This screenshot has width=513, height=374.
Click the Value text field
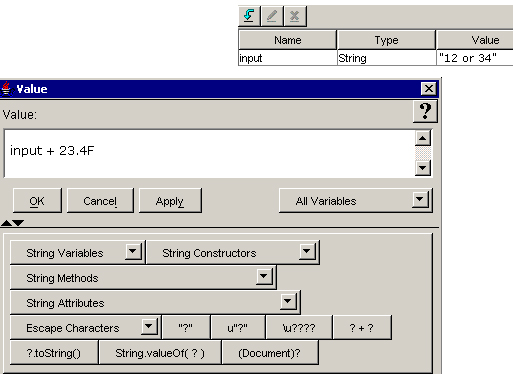pyautogui.click(x=209, y=153)
